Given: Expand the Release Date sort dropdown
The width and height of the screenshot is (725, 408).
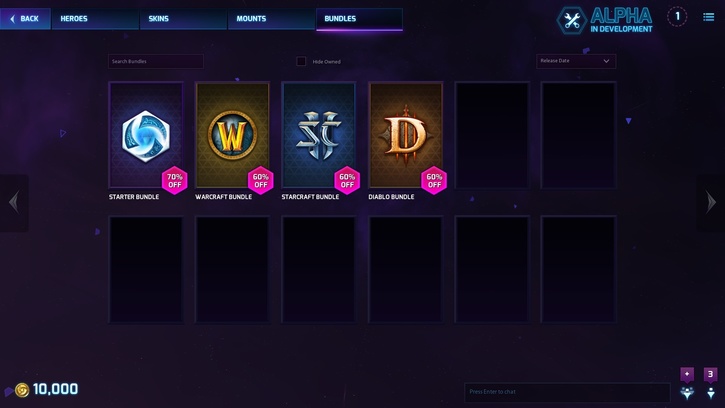Looking at the screenshot, I should [576, 61].
